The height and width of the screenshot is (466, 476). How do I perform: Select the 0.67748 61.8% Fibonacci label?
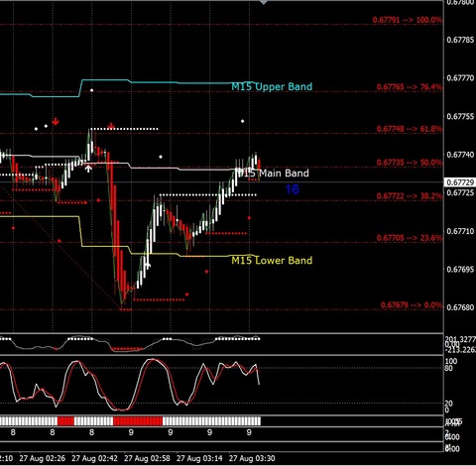[x=410, y=129]
